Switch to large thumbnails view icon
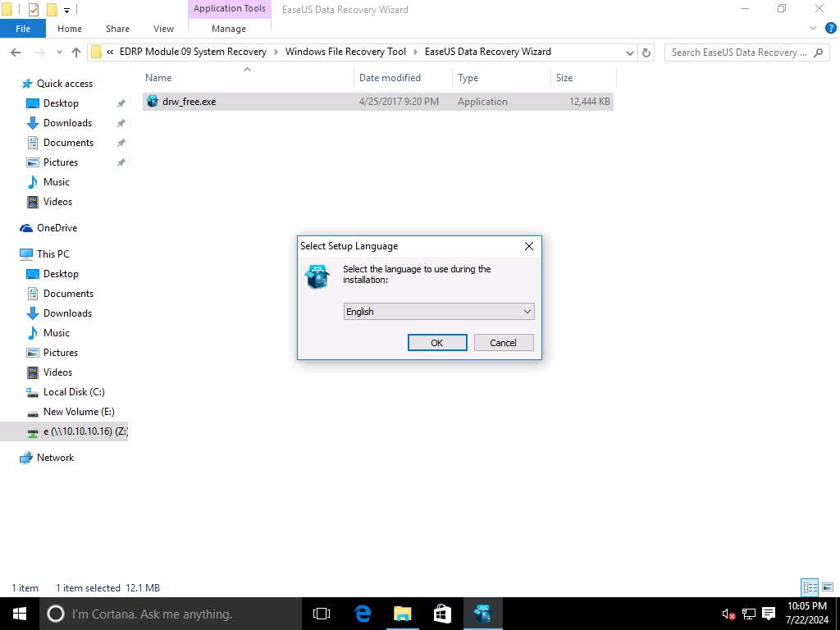 tap(828, 587)
